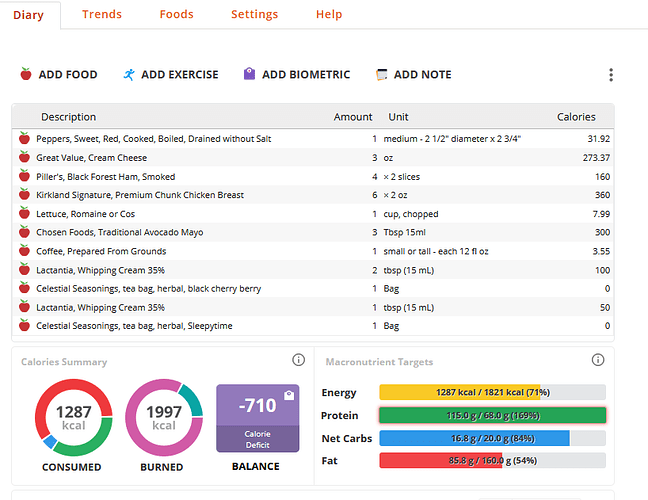Click ADD FOOD button label
The width and height of the screenshot is (648, 500).
point(68,75)
